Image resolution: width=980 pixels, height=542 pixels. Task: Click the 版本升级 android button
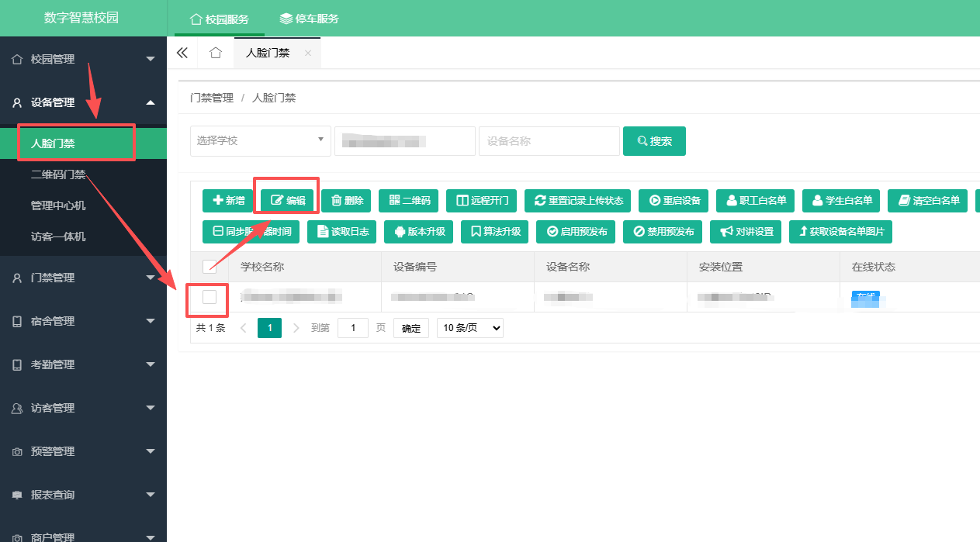419,231
